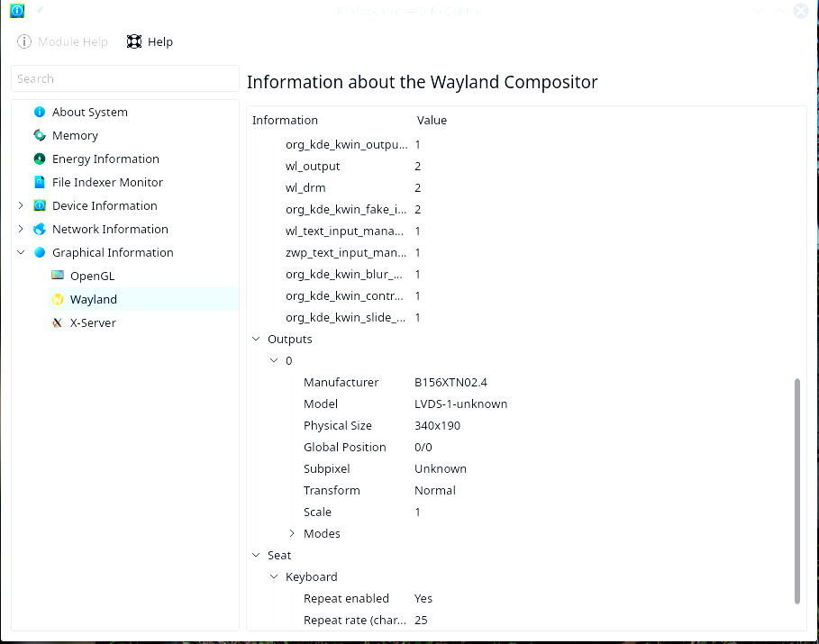Select the OpenGL module icon
819x644 pixels.
tap(58, 277)
